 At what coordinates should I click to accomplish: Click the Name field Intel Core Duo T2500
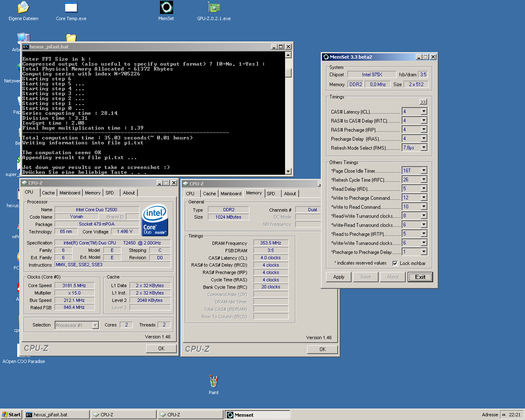(96, 210)
